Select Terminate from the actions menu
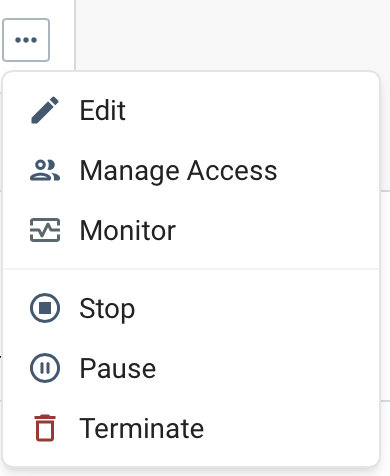 click(x=191, y=428)
